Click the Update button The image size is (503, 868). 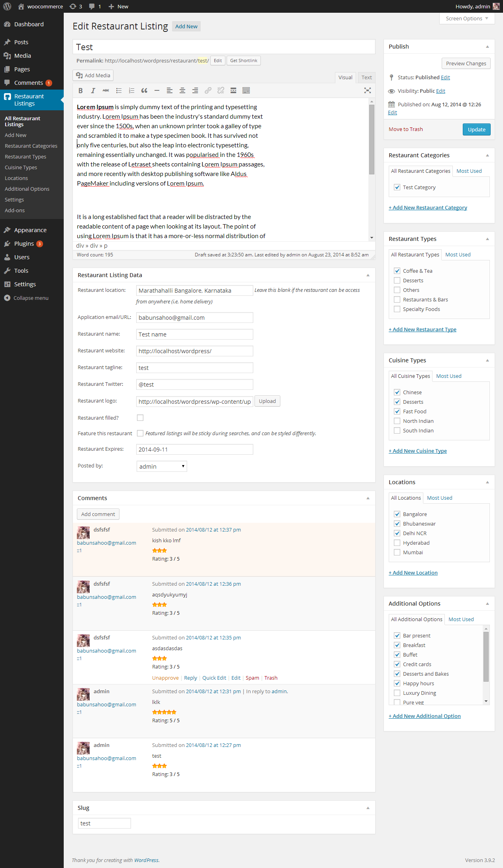pos(477,129)
